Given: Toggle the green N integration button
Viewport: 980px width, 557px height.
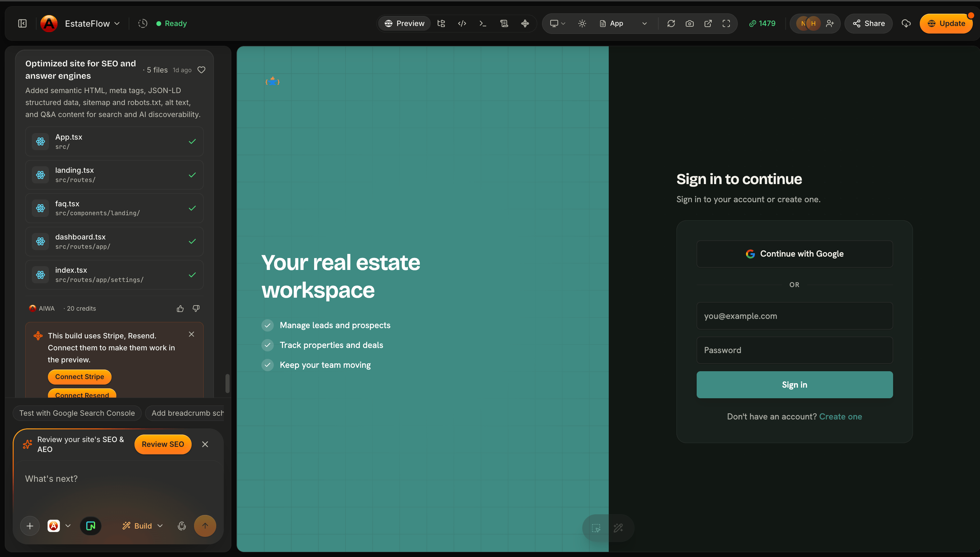Looking at the screenshot, I should tap(91, 526).
